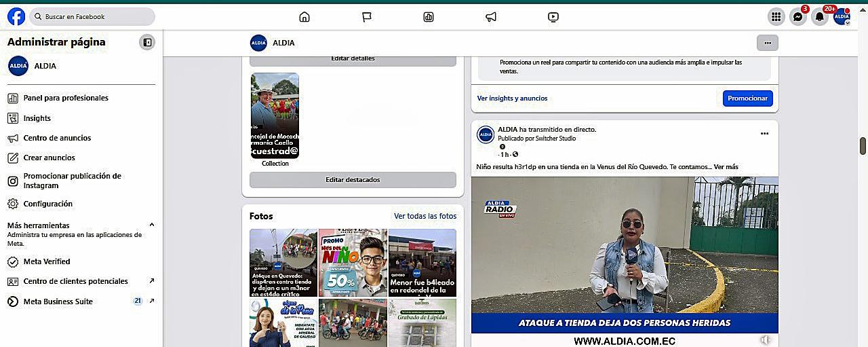Viewport: 868px width, 347px height.
Task: Play the Ataque a tienda live video
Action: [x=625, y=261]
